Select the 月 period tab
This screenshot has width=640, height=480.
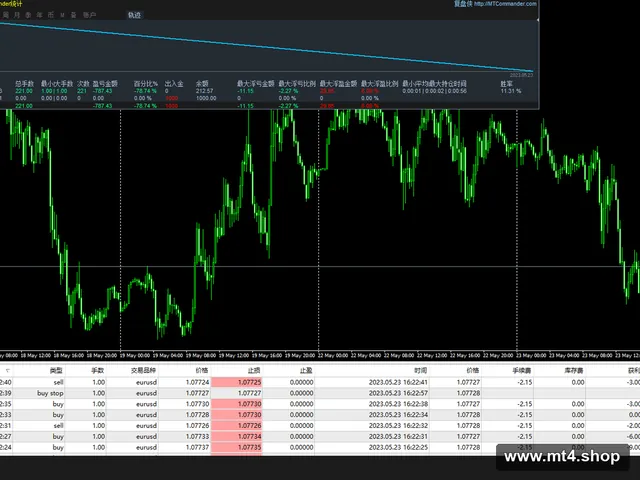[17, 15]
